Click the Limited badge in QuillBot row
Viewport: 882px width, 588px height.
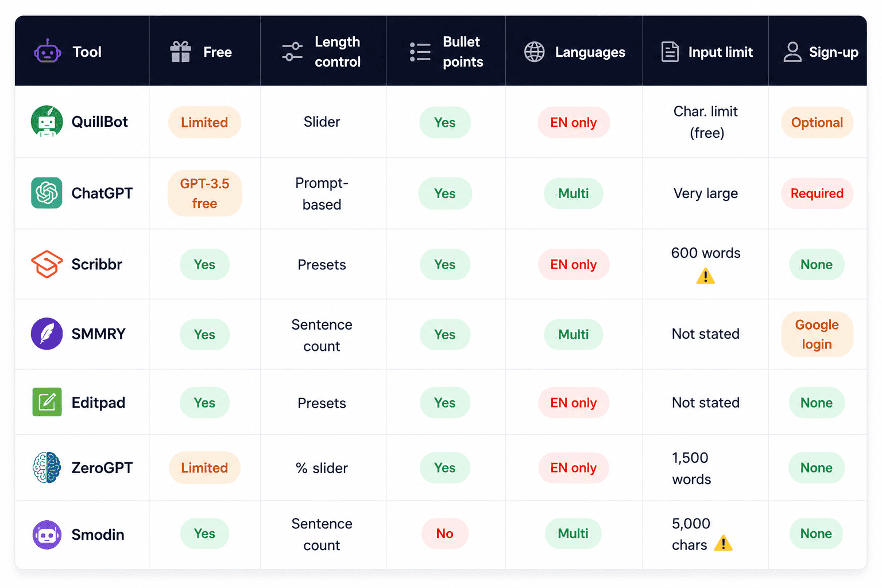(x=204, y=122)
